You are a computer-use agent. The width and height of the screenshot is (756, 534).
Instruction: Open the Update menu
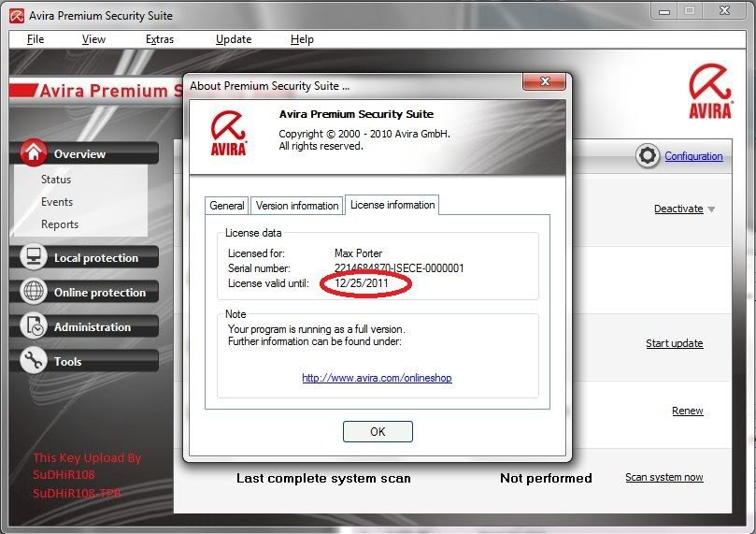point(234,39)
